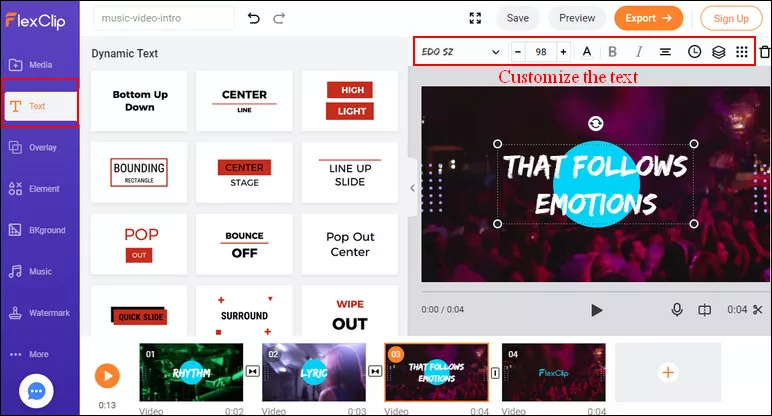Click the Sign Up button
The image size is (772, 416).
click(731, 19)
